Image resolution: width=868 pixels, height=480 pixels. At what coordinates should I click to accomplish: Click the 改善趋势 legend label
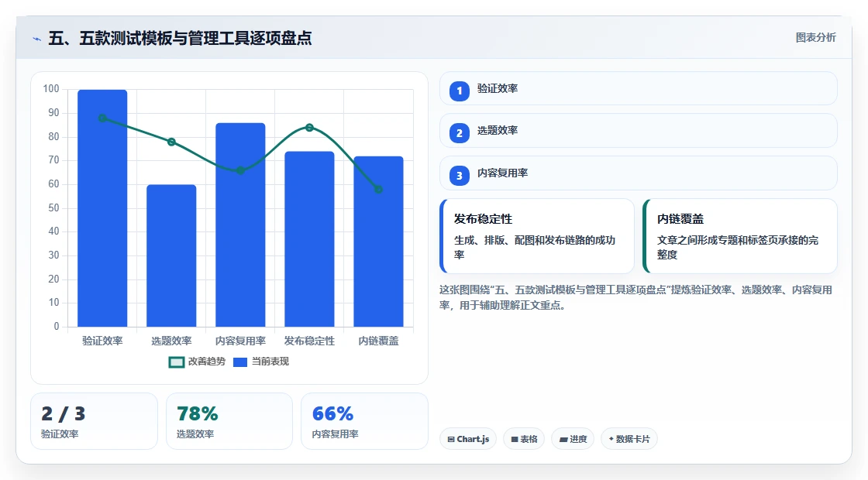(207, 362)
